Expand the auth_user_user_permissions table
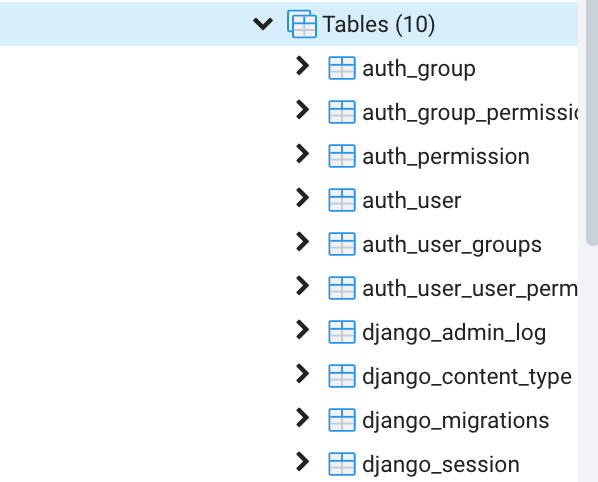 (x=302, y=286)
